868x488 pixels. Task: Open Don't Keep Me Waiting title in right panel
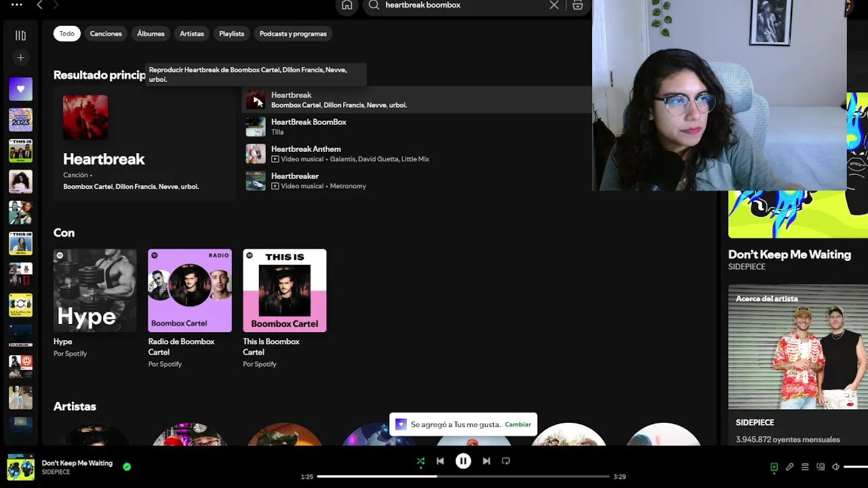pos(789,255)
